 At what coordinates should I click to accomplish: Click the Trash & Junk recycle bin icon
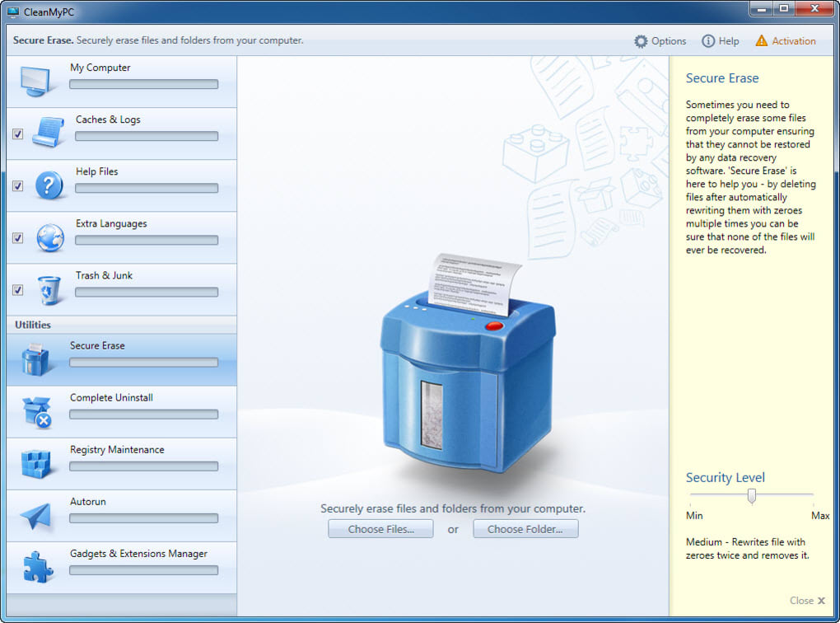(49, 290)
